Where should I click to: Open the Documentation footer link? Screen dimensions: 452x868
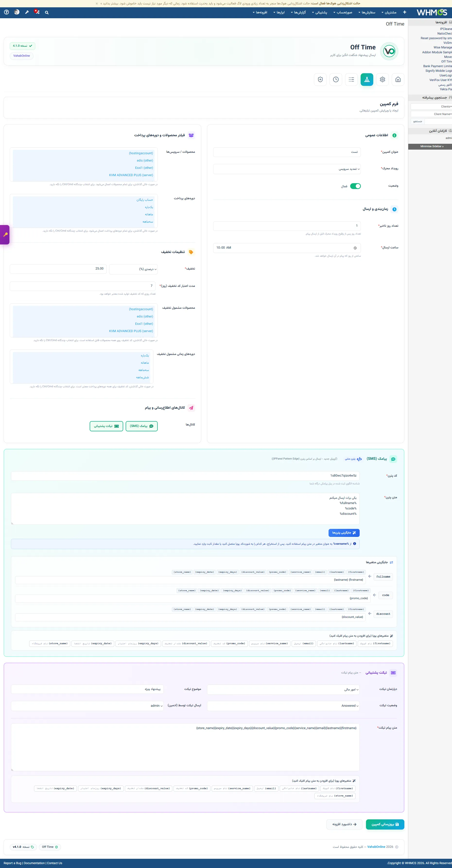34,863
